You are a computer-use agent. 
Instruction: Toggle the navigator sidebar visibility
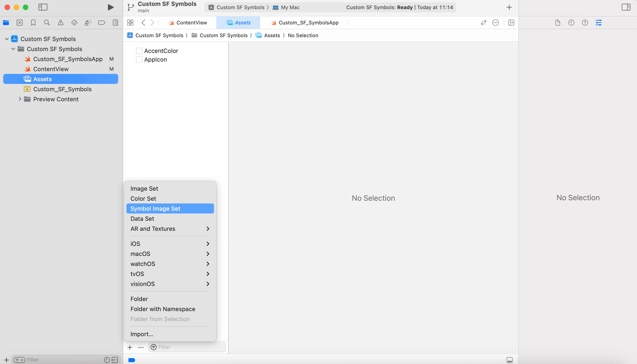[x=43, y=7]
